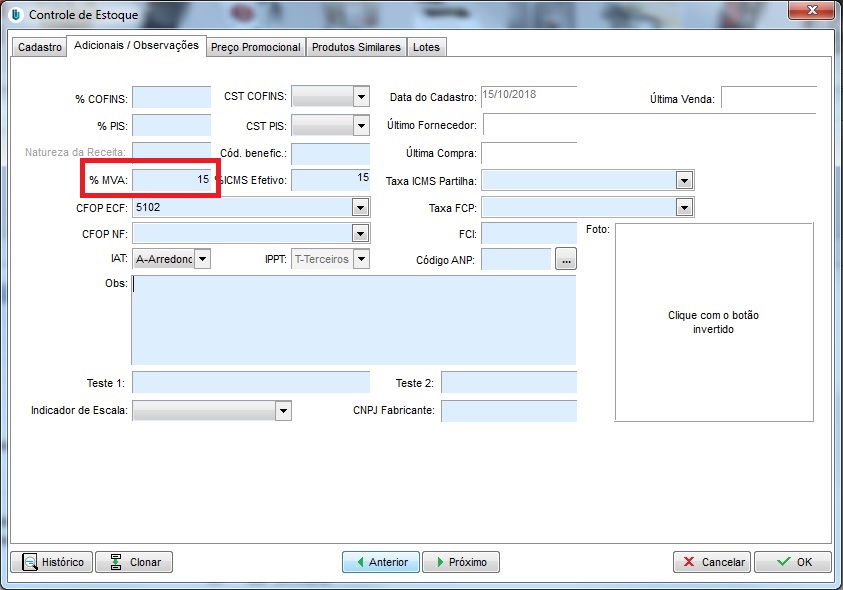Expand the CST COFINS dropdown
This screenshot has height=590, width=843.
click(x=361, y=97)
